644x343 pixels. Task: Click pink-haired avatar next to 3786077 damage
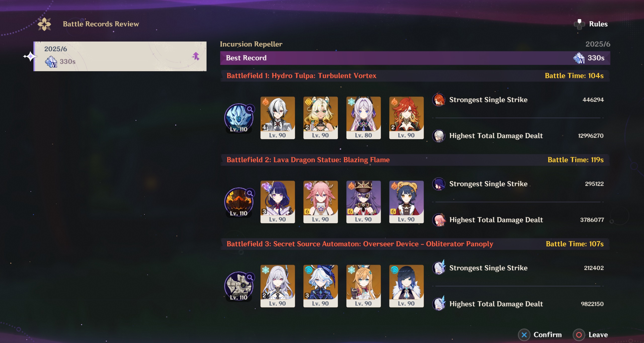point(439,220)
